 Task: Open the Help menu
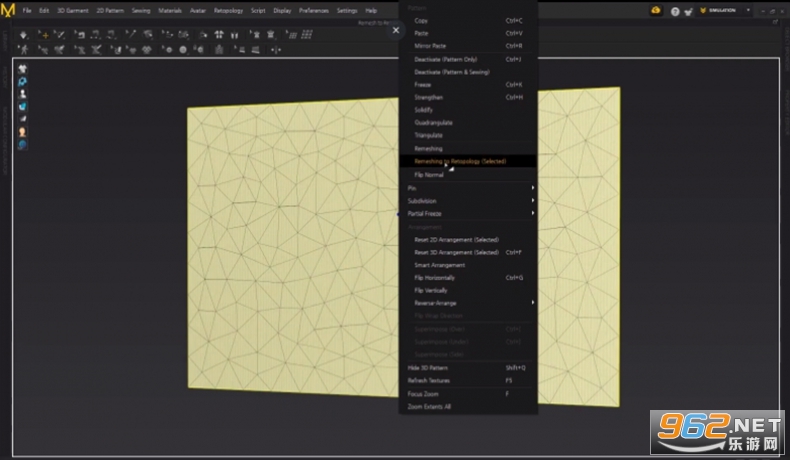coord(371,11)
